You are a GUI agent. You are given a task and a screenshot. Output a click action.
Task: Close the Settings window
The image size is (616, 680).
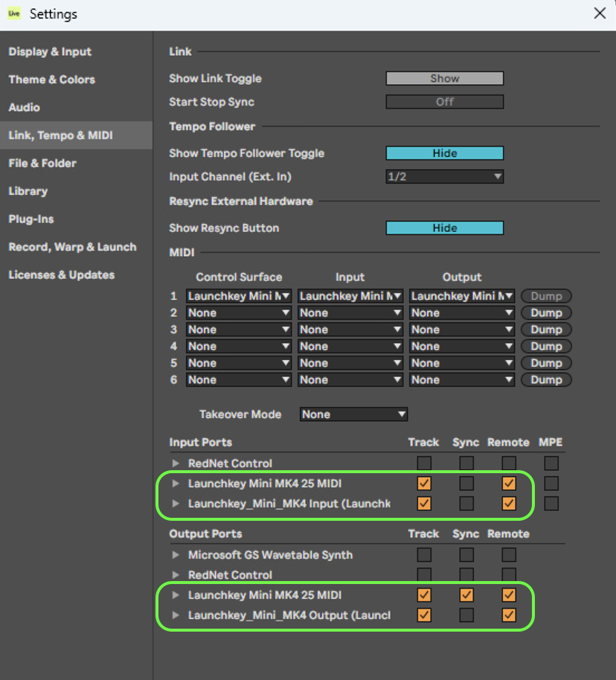600,13
